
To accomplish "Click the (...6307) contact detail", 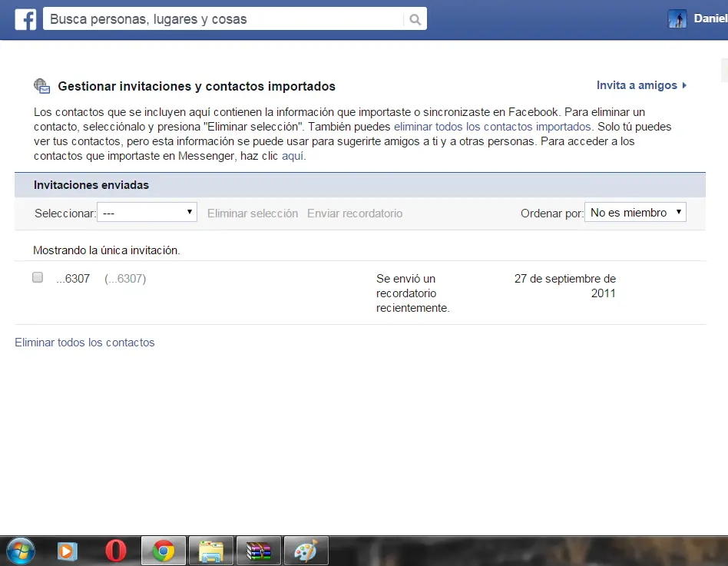I will point(125,279).
